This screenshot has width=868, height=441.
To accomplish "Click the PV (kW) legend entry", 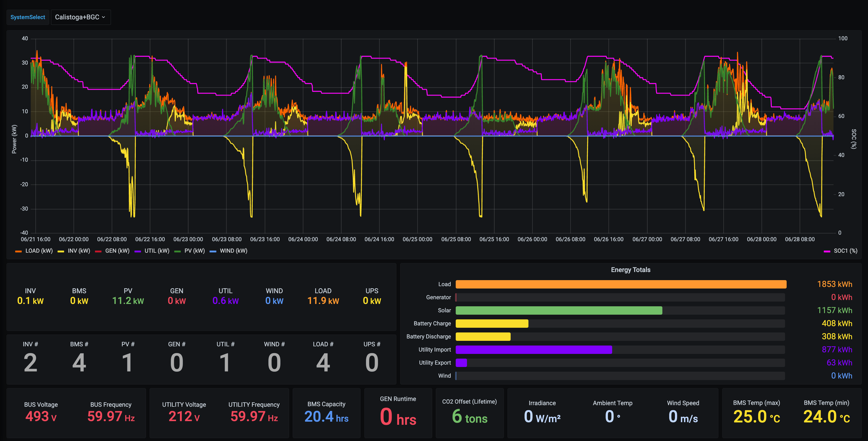I will [194, 251].
